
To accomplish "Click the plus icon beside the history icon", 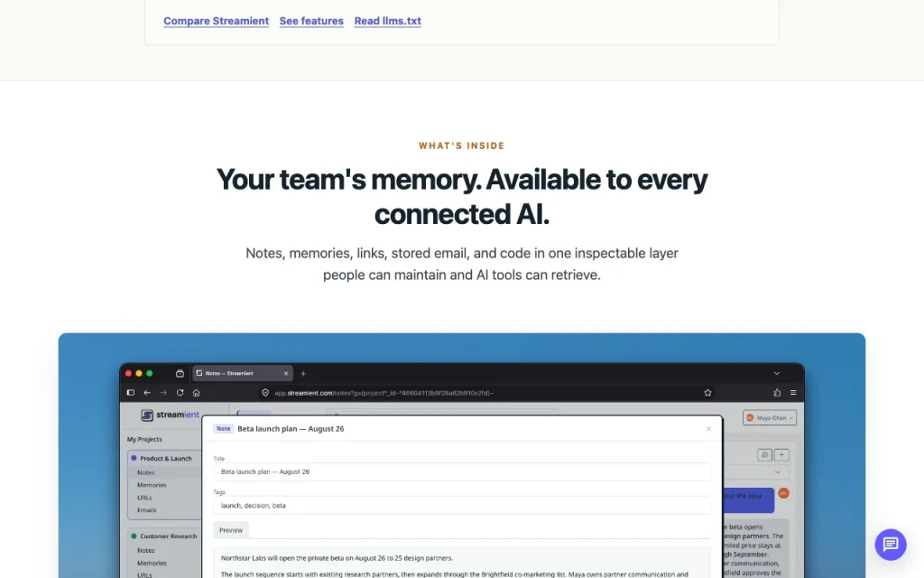I will 781,455.
